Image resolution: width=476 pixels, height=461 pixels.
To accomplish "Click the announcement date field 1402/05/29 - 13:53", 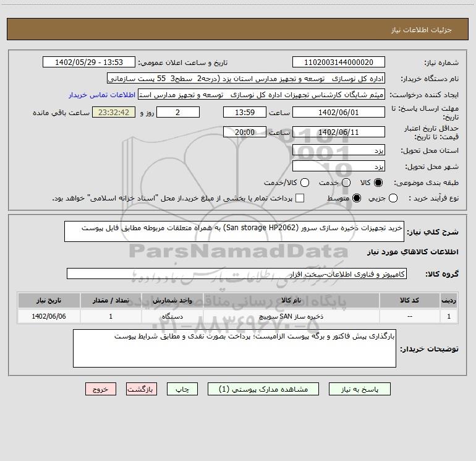I will 89,62.
